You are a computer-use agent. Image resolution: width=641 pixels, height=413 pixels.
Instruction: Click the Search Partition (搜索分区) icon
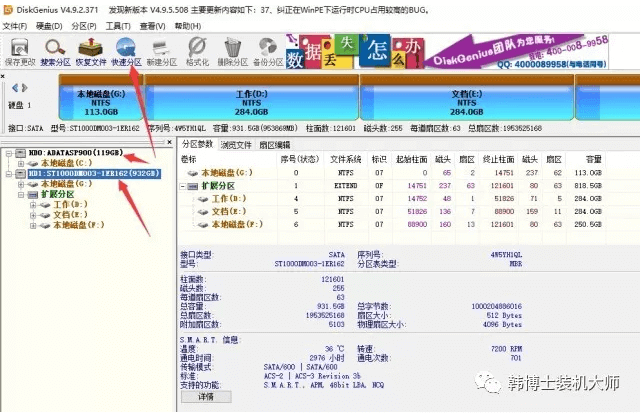point(55,52)
